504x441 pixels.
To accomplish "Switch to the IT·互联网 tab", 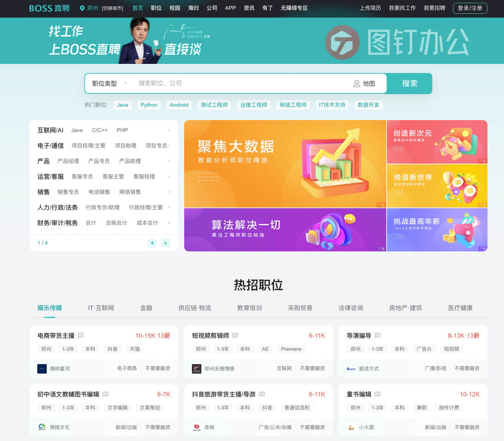I will (101, 308).
